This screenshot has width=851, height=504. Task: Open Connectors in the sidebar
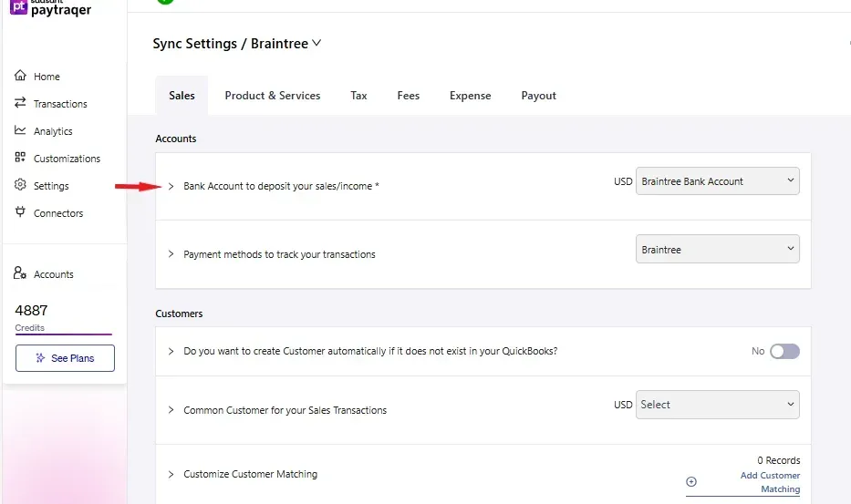click(x=58, y=213)
